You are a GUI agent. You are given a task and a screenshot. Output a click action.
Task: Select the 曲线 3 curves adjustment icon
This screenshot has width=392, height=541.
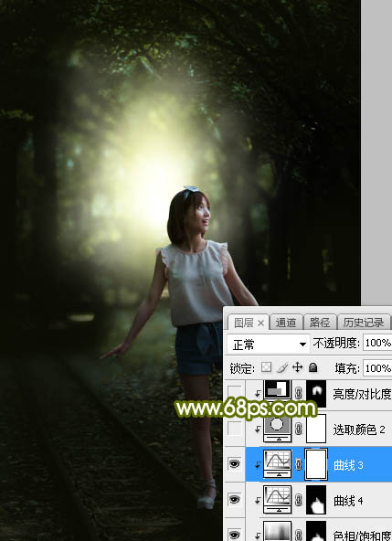tap(277, 463)
